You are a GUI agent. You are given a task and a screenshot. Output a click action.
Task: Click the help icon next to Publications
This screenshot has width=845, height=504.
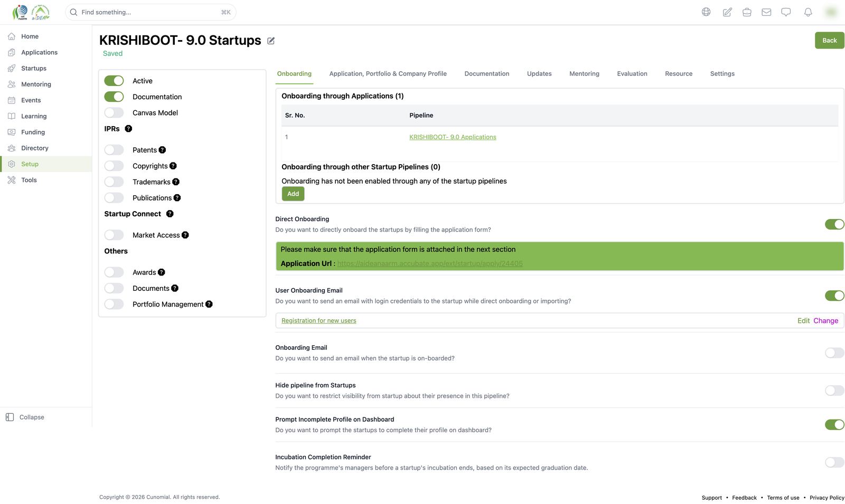[x=177, y=198]
